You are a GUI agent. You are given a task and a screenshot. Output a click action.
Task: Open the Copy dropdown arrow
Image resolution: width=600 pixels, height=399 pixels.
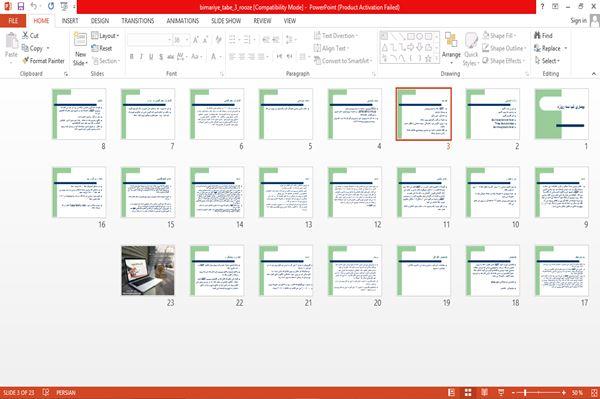click(48, 48)
